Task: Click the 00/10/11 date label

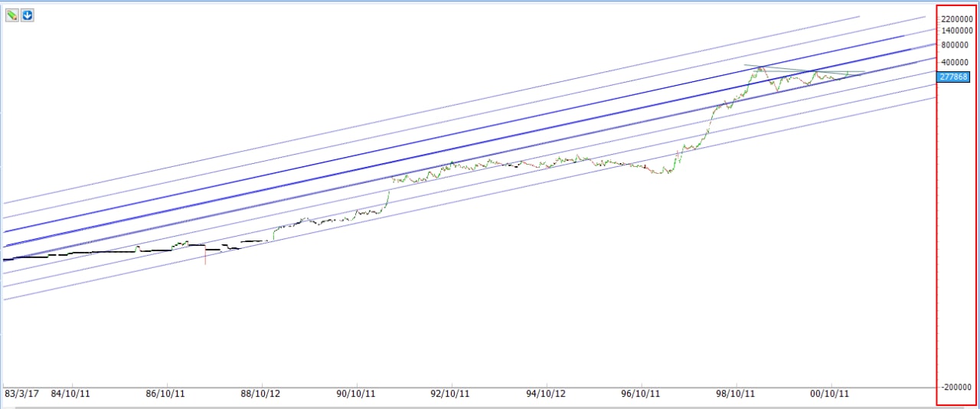Action: coord(831,394)
